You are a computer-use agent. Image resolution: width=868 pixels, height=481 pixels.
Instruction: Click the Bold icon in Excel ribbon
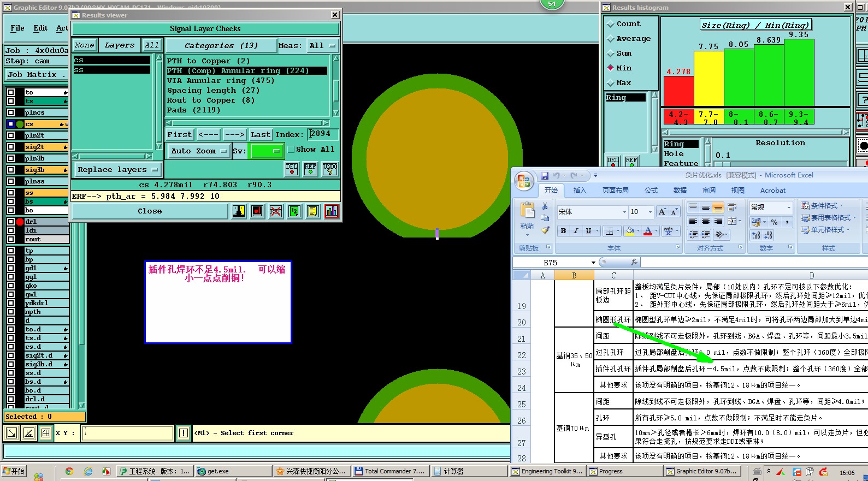(563, 231)
